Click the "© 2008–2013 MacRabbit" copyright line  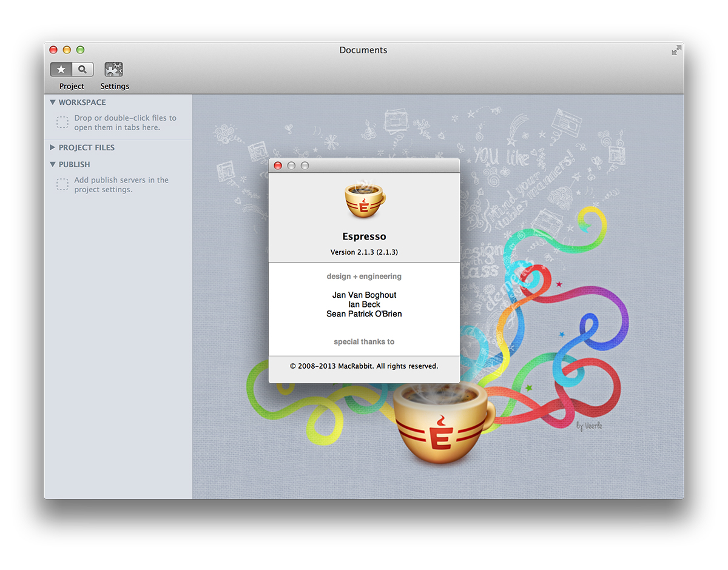coord(364,366)
